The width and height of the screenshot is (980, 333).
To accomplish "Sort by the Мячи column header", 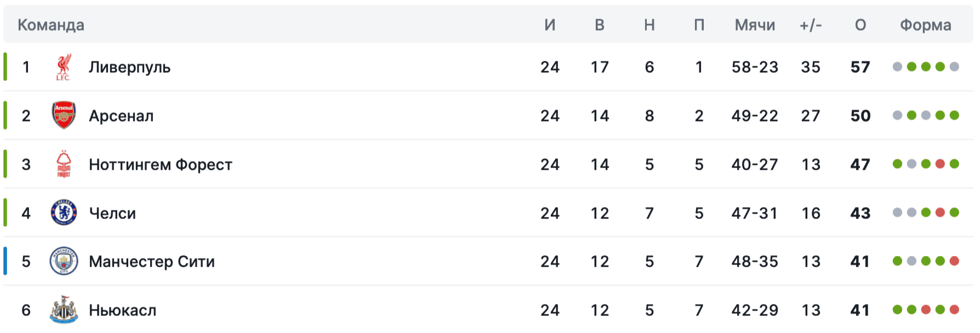I will pyautogui.click(x=755, y=25).
